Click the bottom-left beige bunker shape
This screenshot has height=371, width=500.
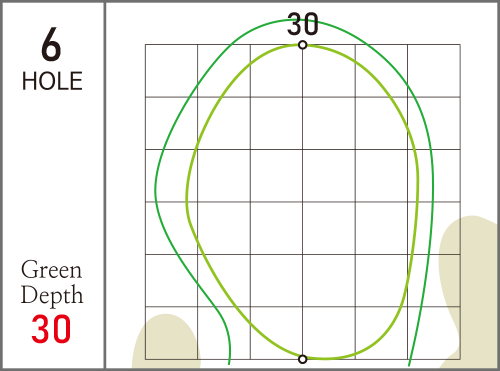point(166,342)
